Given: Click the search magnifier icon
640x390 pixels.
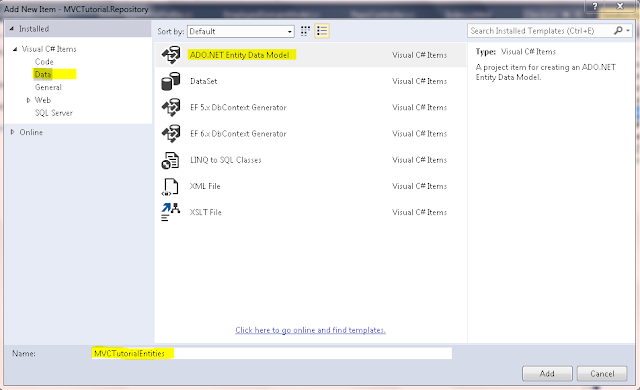Looking at the screenshot, I should [618, 31].
